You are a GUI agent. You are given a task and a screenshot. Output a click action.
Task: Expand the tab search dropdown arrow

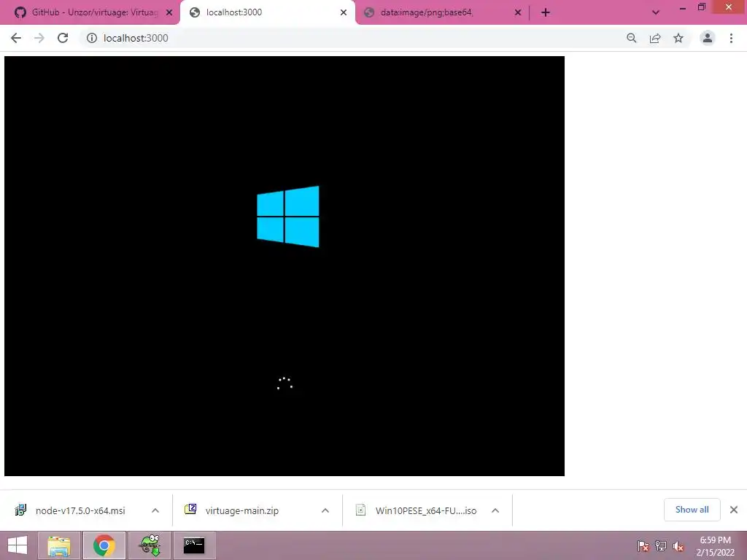click(656, 13)
